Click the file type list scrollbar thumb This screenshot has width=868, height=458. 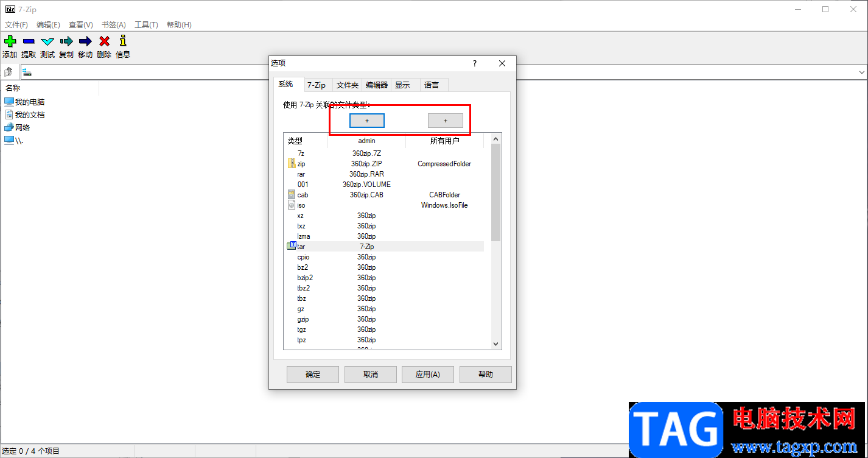[x=495, y=192]
